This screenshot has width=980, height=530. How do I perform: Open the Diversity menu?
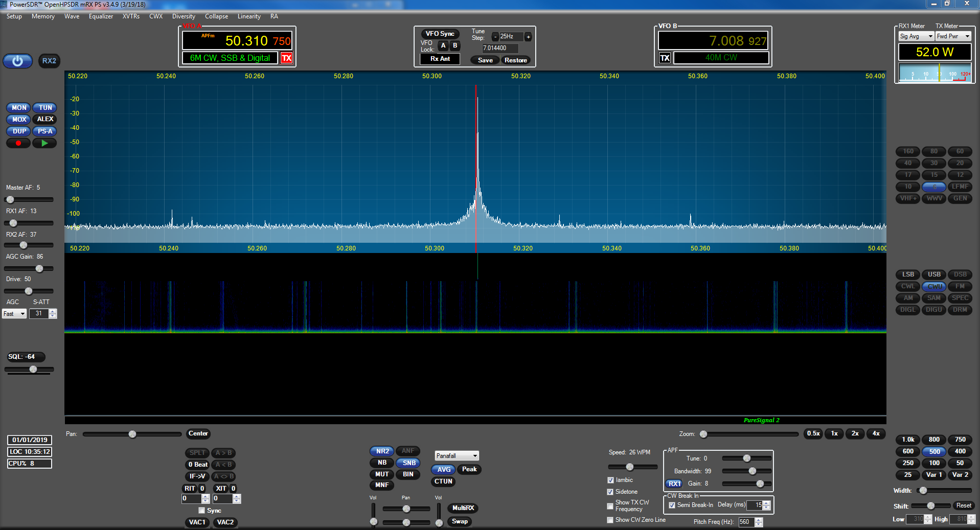[184, 16]
